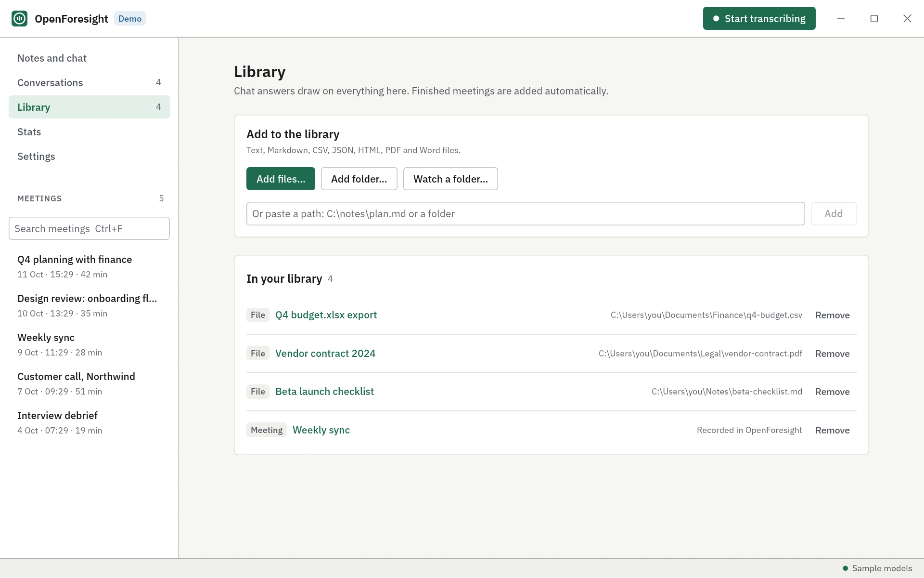Open Design review onboarding meeting
This screenshot has width=924, height=578.
(x=89, y=305)
